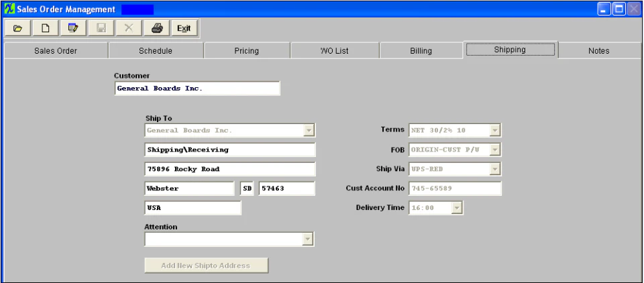Expand the Terms dropdown list
Image resolution: width=644 pixels, height=283 pixels.
pos(495,131)
